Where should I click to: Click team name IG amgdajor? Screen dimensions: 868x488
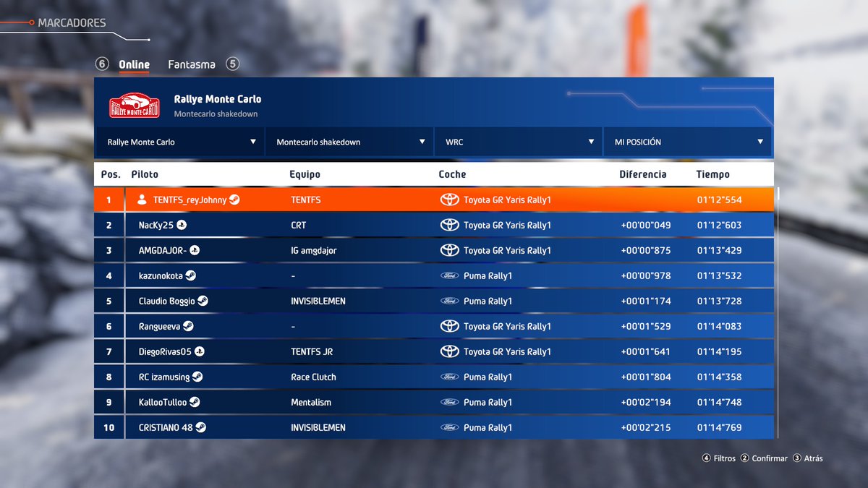click(313, 250)
